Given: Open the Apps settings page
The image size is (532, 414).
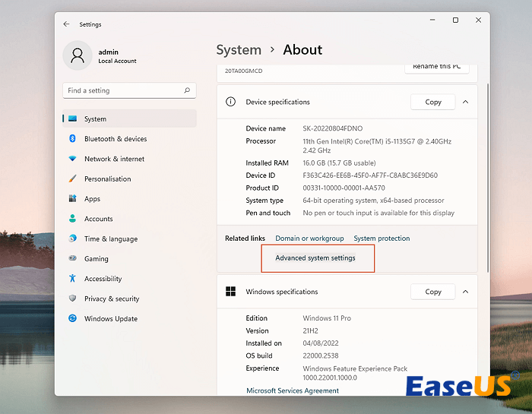Looking at the screenshot, I should 92,199.
